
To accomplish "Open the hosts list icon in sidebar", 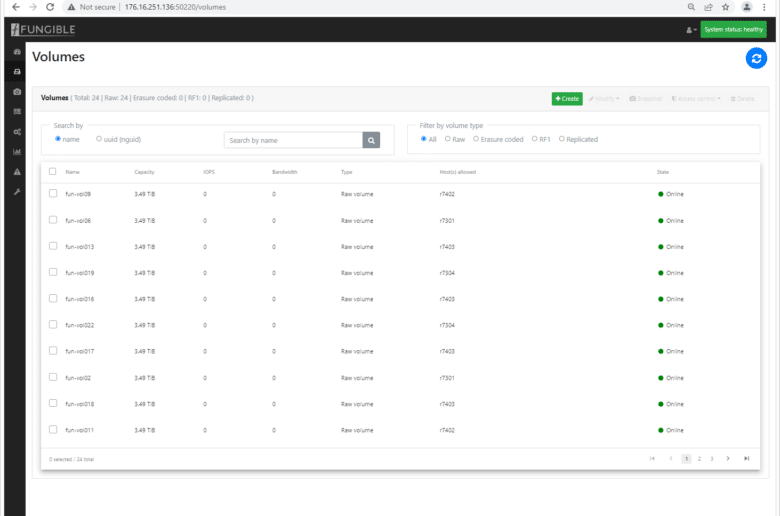I will tap(17, 111).
